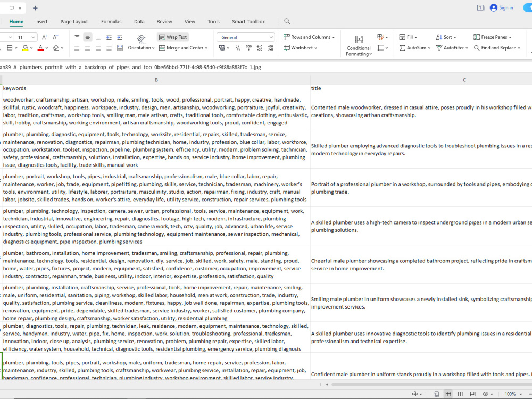Click the horizontal scrollbar left arrow

(x=327, y=385)
